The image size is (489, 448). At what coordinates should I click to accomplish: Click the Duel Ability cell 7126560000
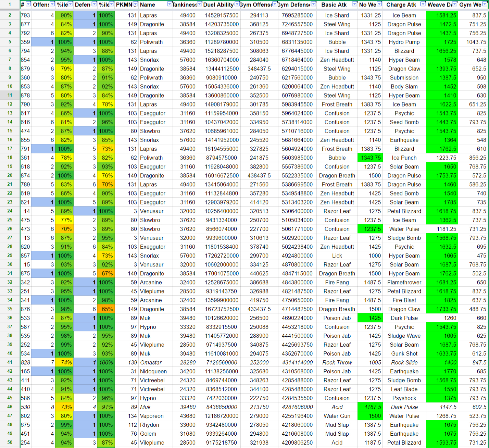point(221,363)
